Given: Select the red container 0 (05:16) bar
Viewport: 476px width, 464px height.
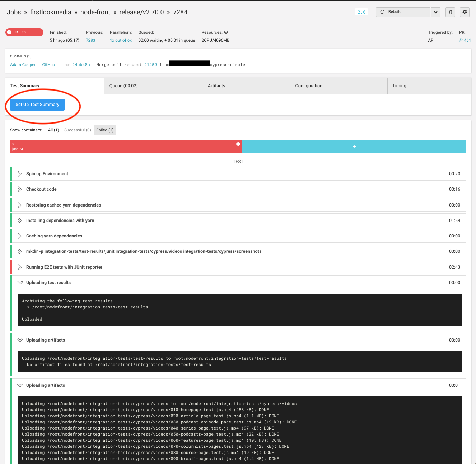Looking at the screenshot, I should click(x=126, y=147).
